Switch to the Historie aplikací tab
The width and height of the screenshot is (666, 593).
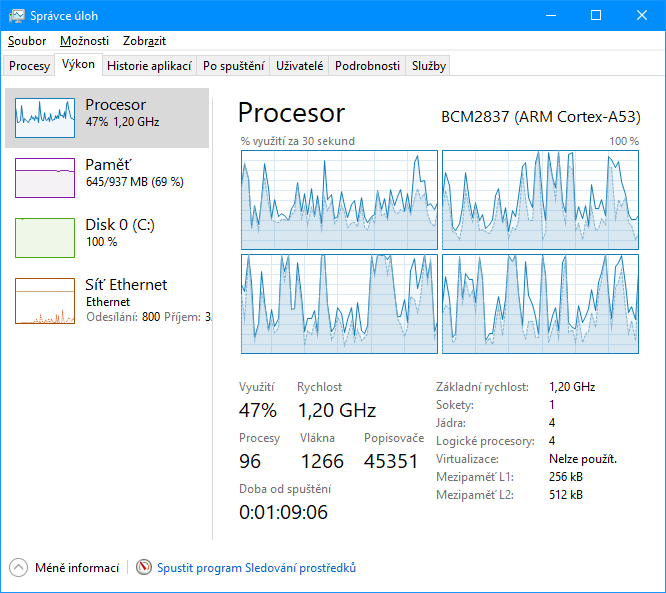click(149, 66)
